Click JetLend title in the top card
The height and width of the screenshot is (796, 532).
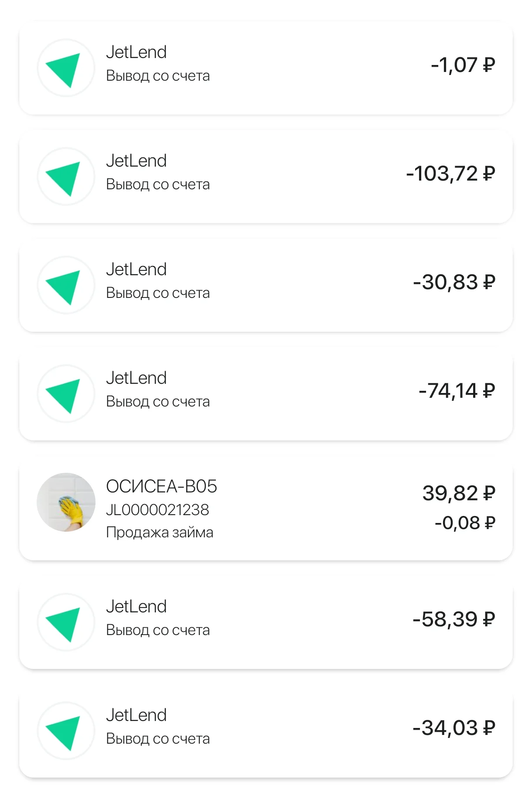point(136,52)
